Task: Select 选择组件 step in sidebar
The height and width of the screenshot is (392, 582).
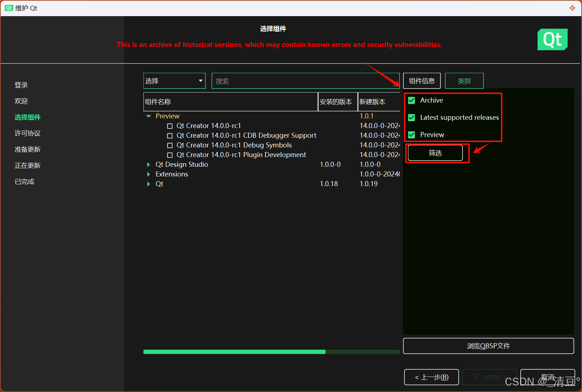Action: pyautogui.click(x=28, y=117)
